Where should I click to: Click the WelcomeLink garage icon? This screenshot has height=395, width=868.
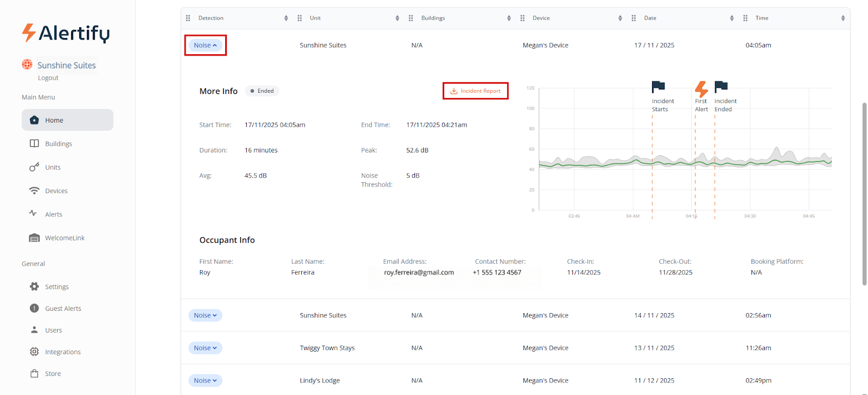(x=34, y=238)
